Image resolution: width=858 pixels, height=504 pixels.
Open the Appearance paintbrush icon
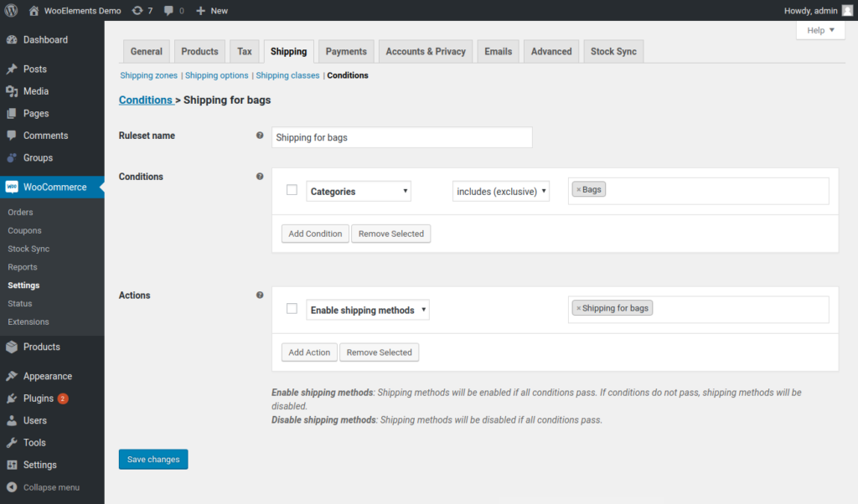(x=12, y=376)
